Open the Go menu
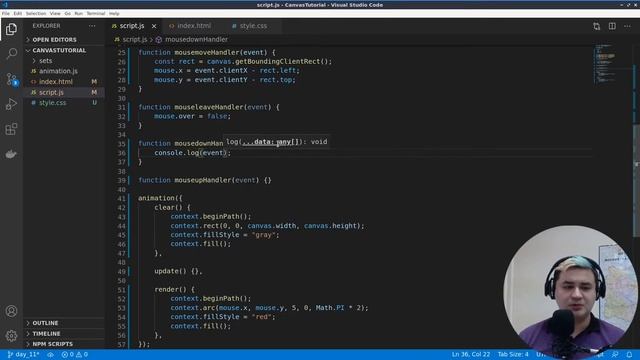The image size is (640, 360). 67,13
